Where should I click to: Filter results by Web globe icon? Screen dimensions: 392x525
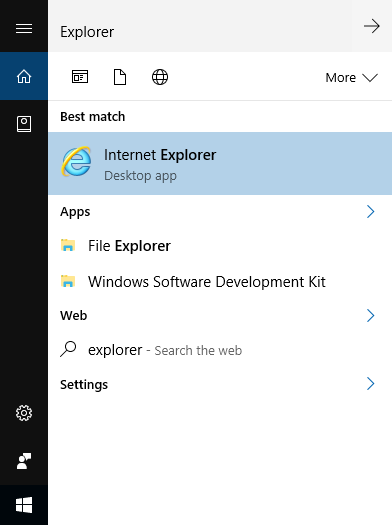pos(160,77)
